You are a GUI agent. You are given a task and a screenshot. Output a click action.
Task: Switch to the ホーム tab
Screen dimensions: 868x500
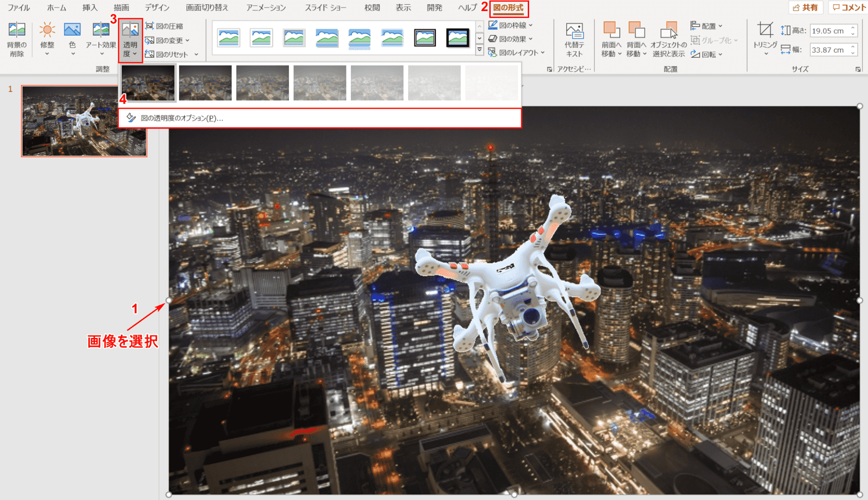[56, 8]
